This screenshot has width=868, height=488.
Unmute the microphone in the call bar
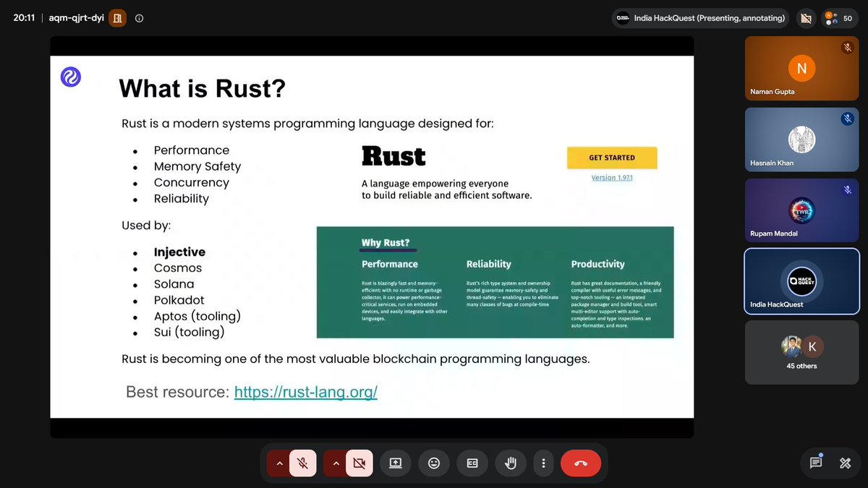click(303, 463)
